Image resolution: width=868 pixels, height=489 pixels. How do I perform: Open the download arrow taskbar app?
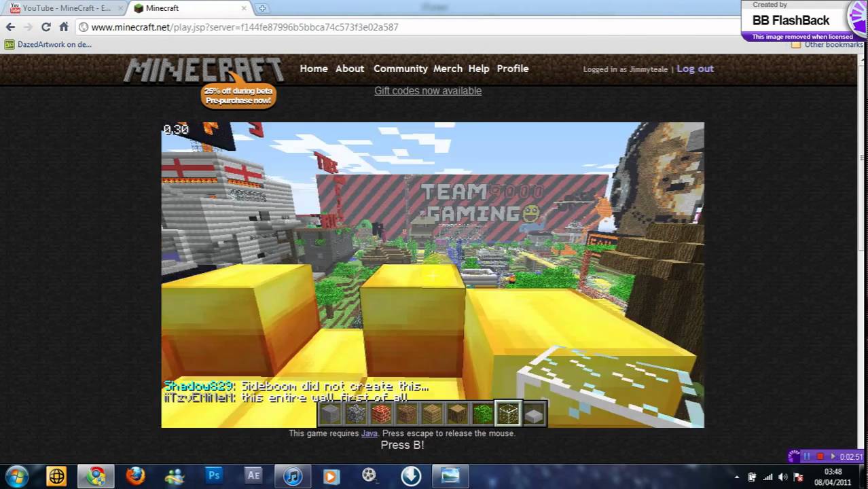411,476
